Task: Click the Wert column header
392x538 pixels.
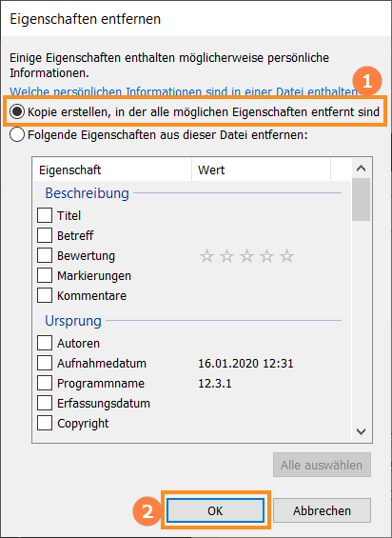Action: tap(261, 169)
